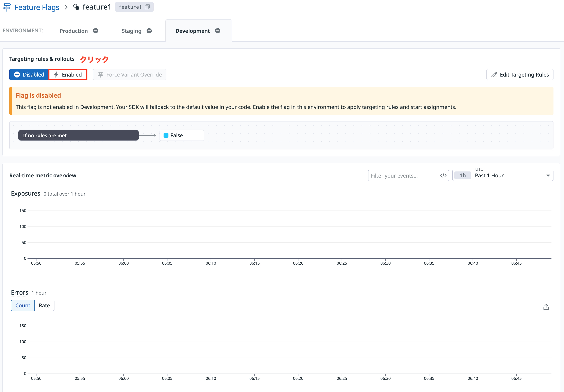Expand the False default variant selector
Viewport: 564px width, 392px height.
click(181, 135)
